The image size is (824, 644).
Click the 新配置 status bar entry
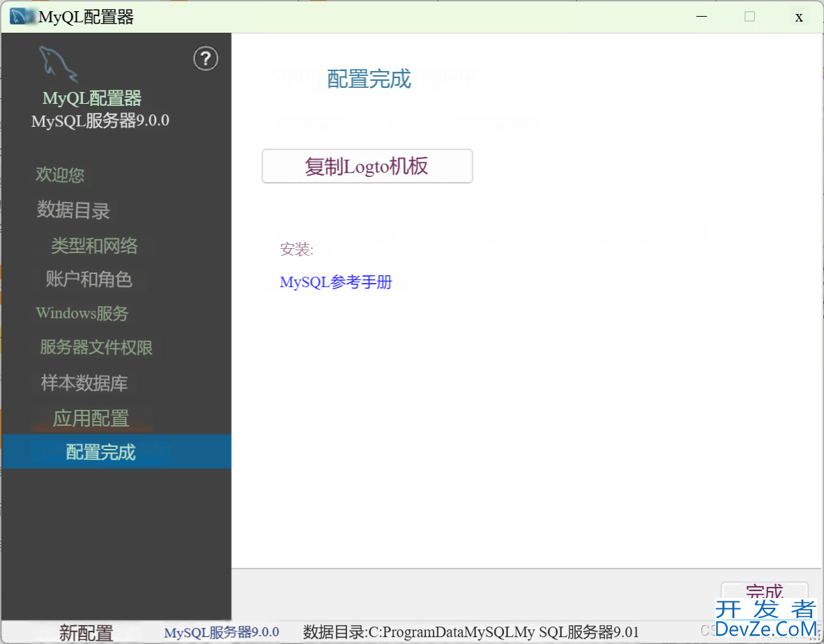tap(86, 633)
